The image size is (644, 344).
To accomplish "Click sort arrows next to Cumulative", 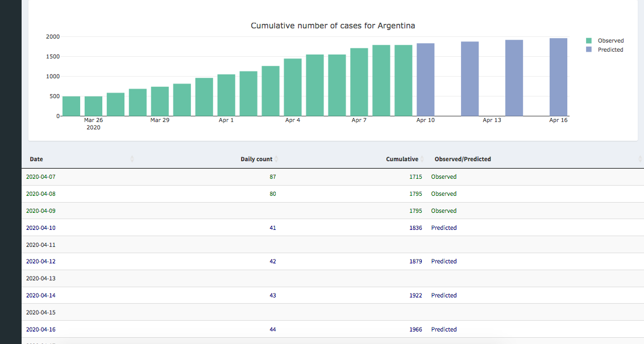I will click(x=422, y=160).
